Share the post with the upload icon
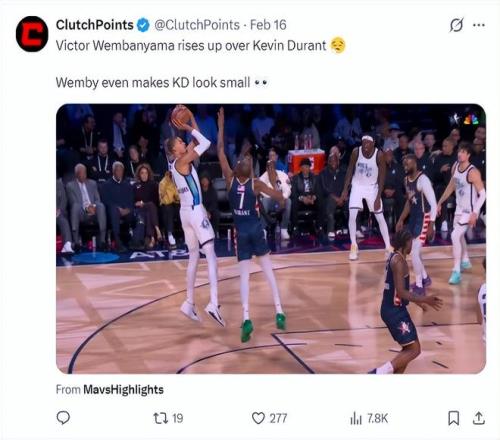Viewport: 500px width, 440px height. click(x=479, y=418)
